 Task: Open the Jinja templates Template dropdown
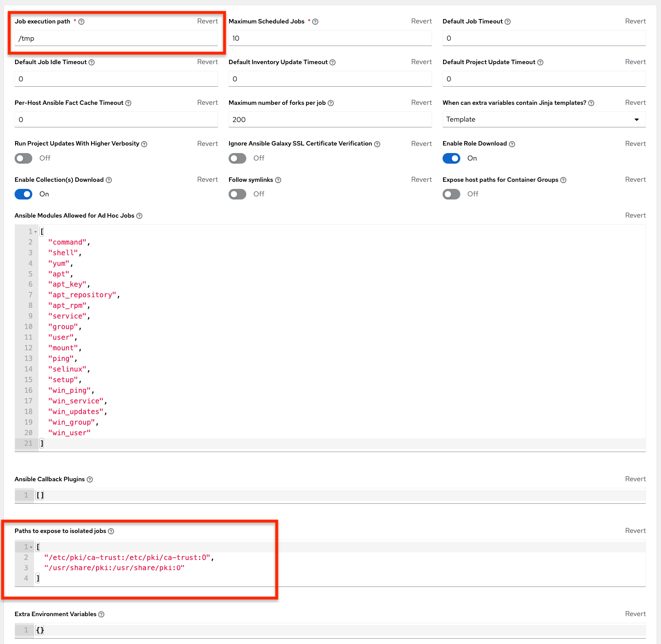(544, 119)
